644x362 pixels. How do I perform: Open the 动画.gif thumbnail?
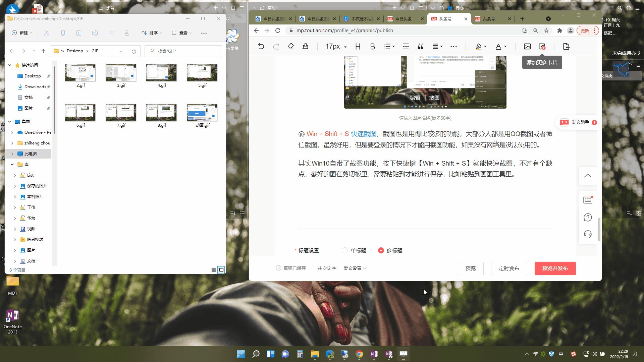pos(202,113)
